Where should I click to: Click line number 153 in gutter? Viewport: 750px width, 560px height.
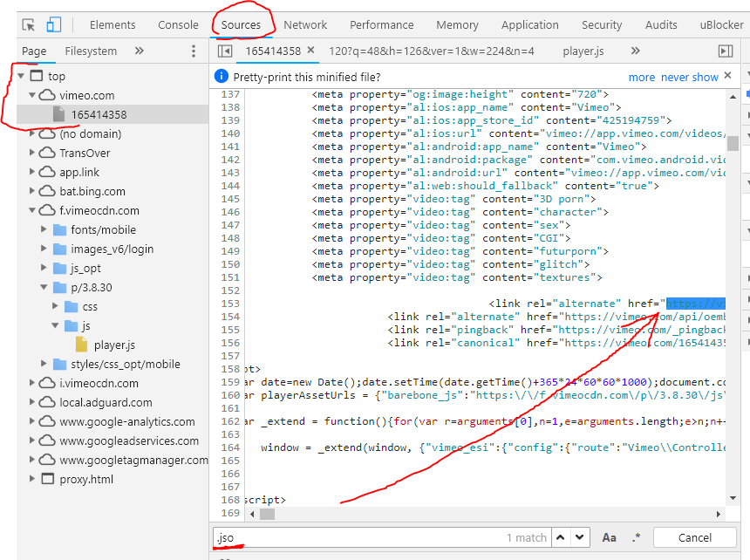pyautogui.click(x=230, y=304)
